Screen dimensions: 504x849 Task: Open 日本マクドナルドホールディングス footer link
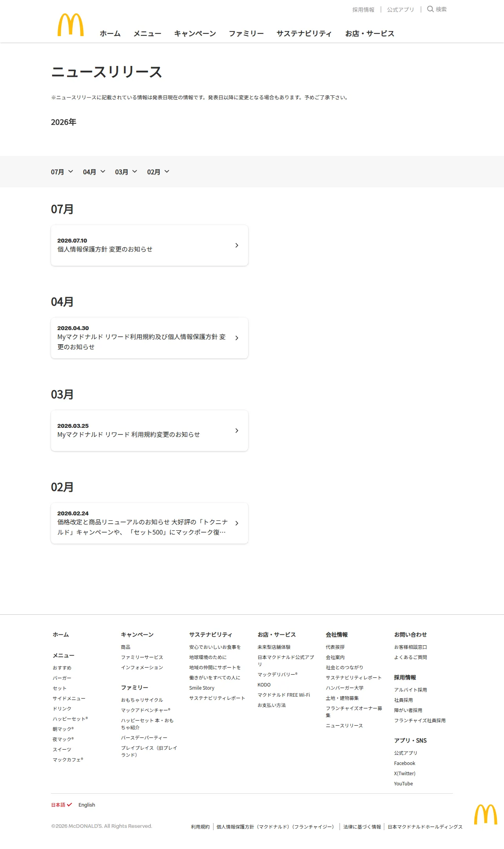[425, 827]
